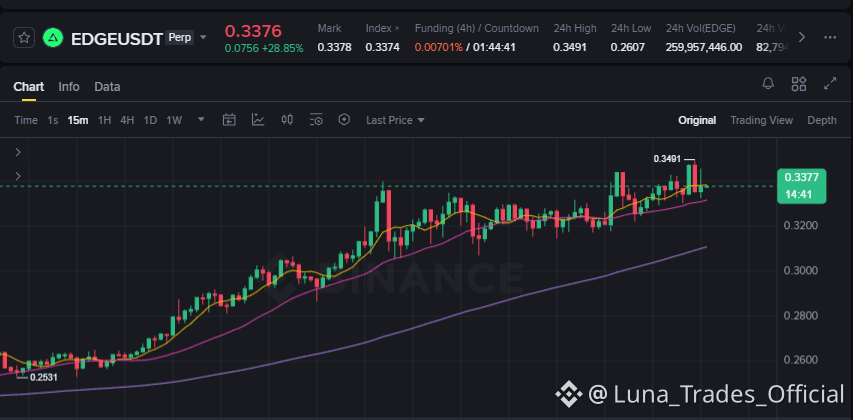Screen dimensions: 853x420
Task: Click the 0.3491 high marker on chart
Action: tap(667, 159)
